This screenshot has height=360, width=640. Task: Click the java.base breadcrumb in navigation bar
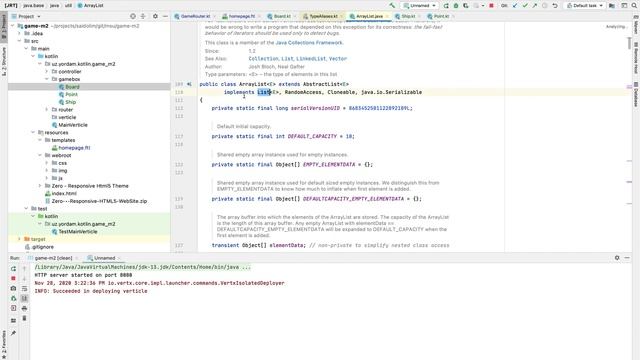coord(33,6)
